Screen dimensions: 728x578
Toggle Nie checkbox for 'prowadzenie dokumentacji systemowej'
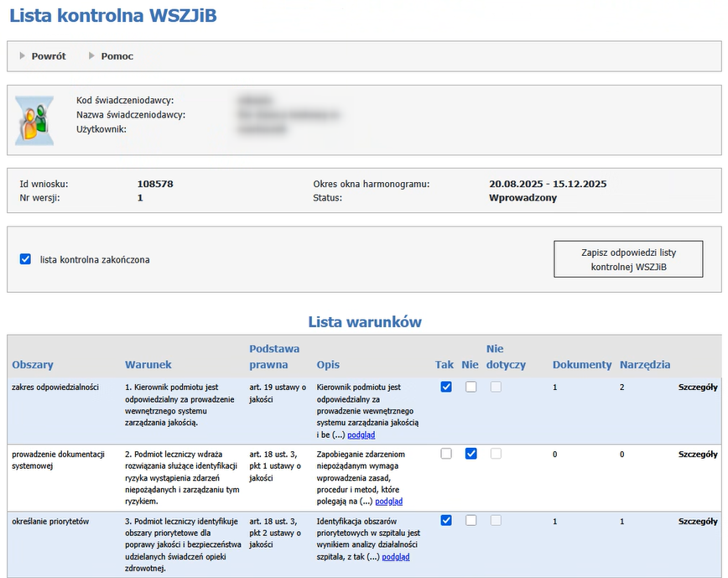[x=471, y=454]
